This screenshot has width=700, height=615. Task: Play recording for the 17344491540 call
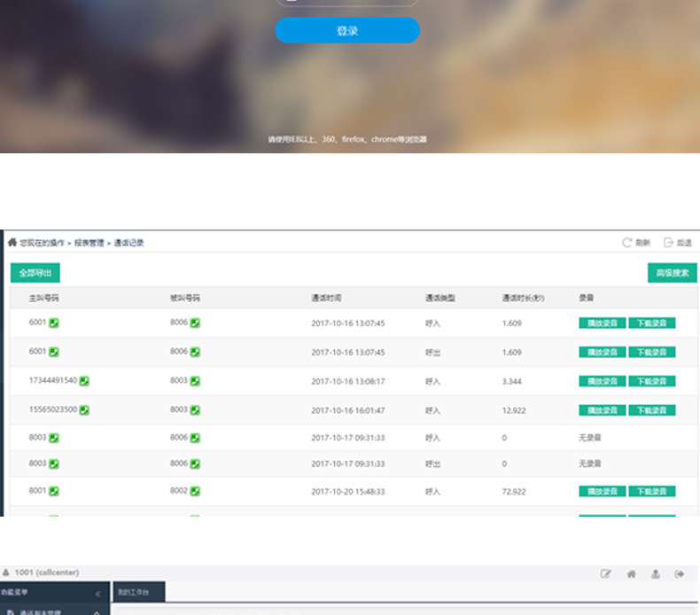[x=602, y=381]
